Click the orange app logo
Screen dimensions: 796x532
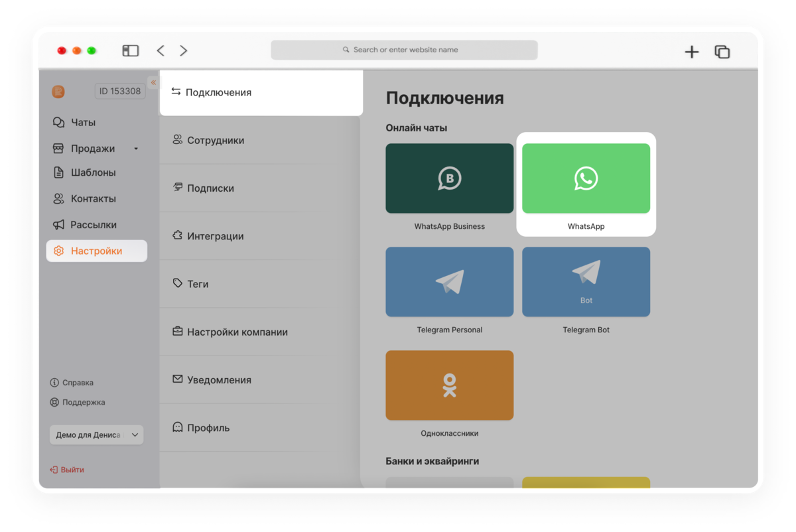pyautogui.click(x=58, y=92)
